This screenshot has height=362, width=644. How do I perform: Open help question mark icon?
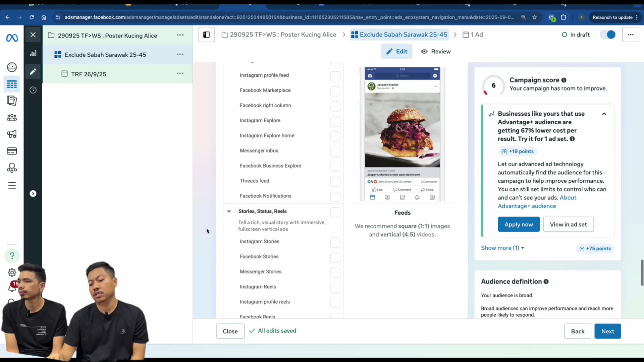click(12, 256)
